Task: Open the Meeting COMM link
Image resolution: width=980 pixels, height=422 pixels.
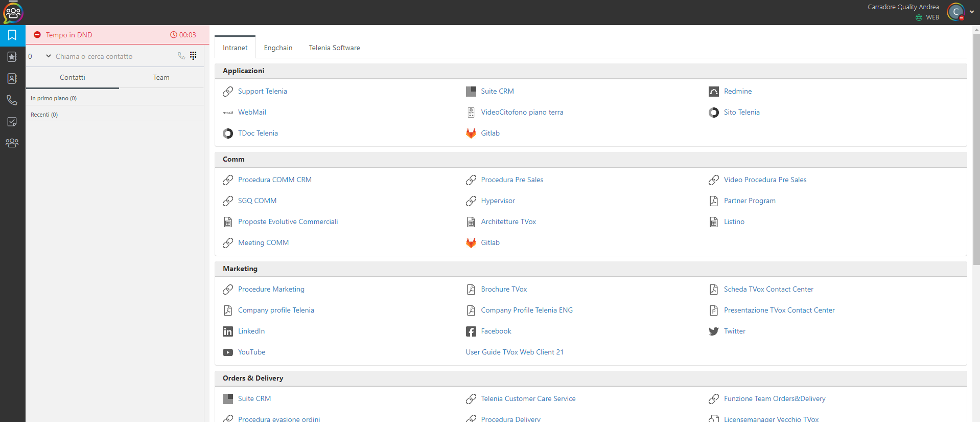Action: point(264,243)
